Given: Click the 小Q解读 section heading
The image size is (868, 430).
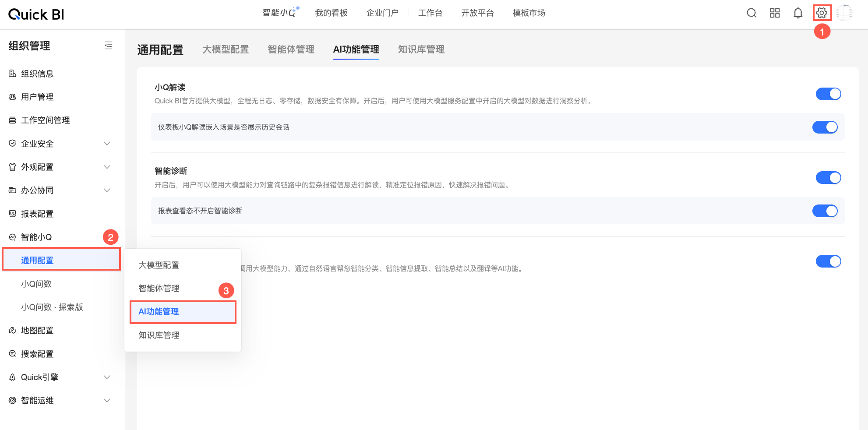Looking at the screenshot, I should point(170,87).
